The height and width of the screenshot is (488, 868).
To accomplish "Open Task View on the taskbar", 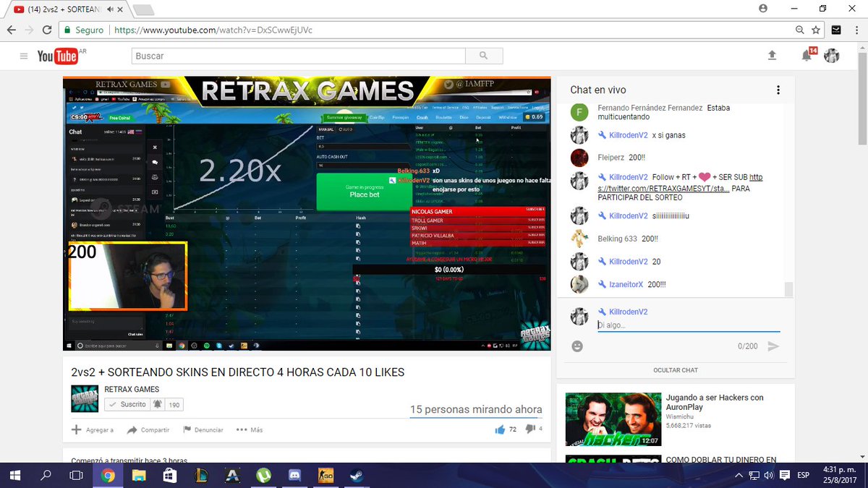I will 76,475.
